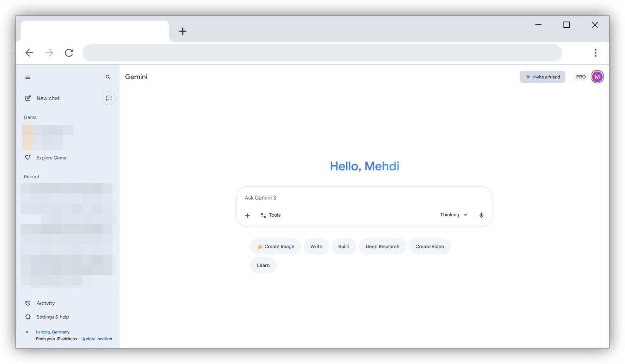This screenshot has width=625, height=364.
Task: Open Explore Gems in sidebar
Action: [x=51, y=158]
